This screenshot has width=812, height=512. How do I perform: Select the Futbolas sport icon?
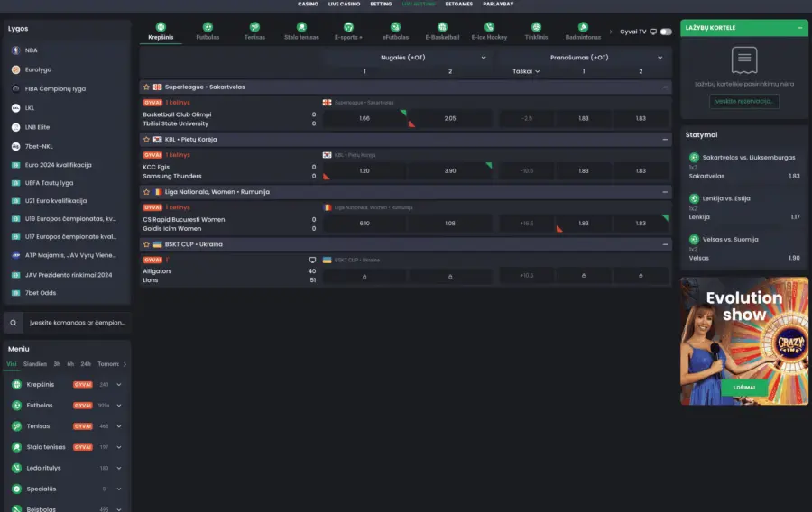208,28
